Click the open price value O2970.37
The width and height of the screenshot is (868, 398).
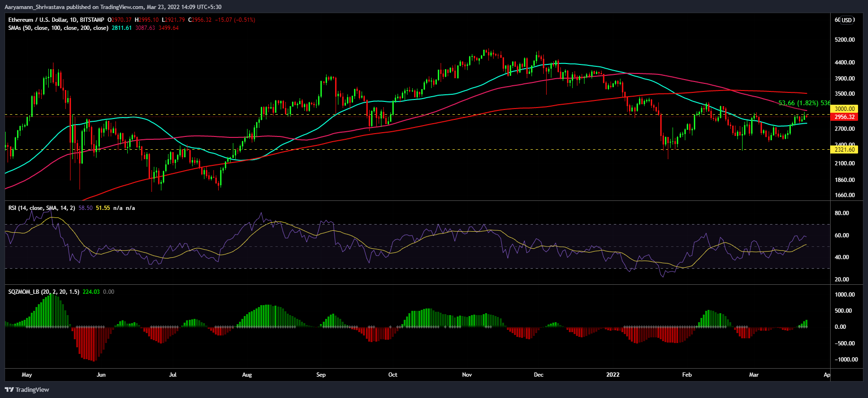tap(120, 20)
